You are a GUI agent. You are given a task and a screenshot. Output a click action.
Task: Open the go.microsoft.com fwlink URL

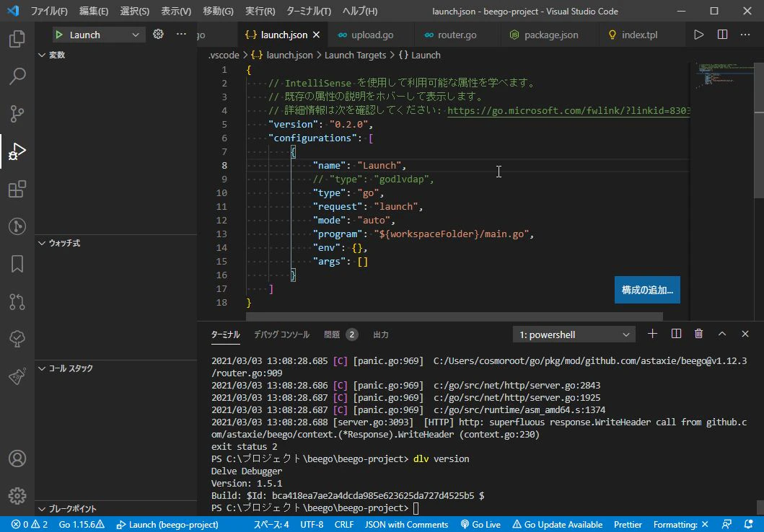(x=568, y=110)
